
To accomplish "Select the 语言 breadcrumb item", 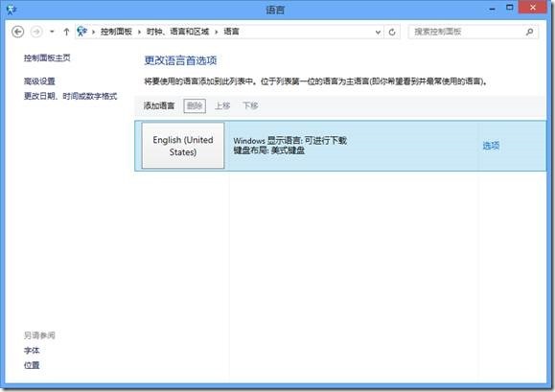I will pos(231,32).
